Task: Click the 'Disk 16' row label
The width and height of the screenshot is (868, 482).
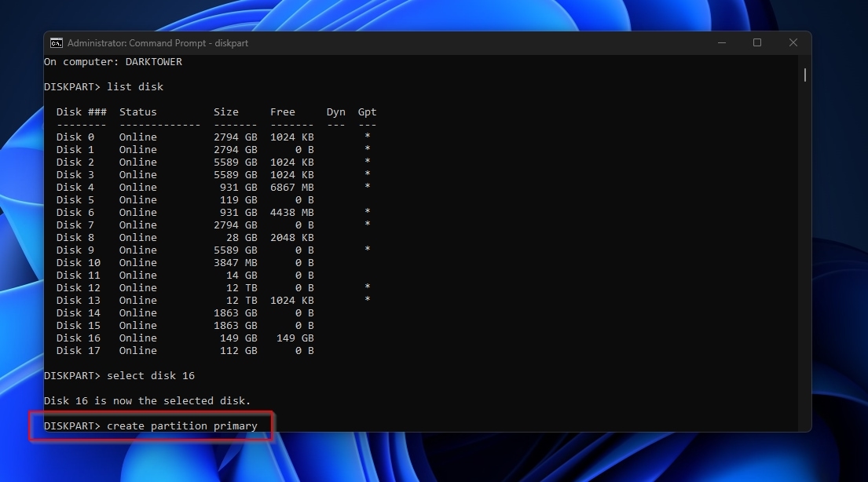Action: point(79,338)
